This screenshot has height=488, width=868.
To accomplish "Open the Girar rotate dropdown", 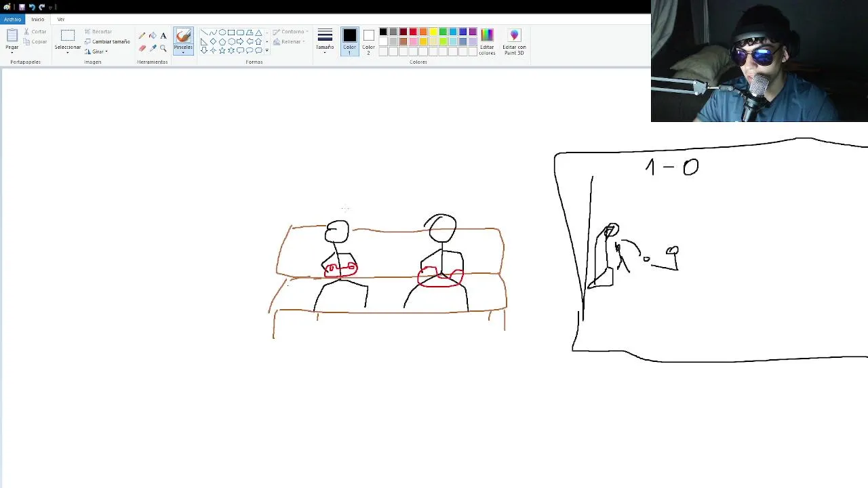I will pos(96,52).
